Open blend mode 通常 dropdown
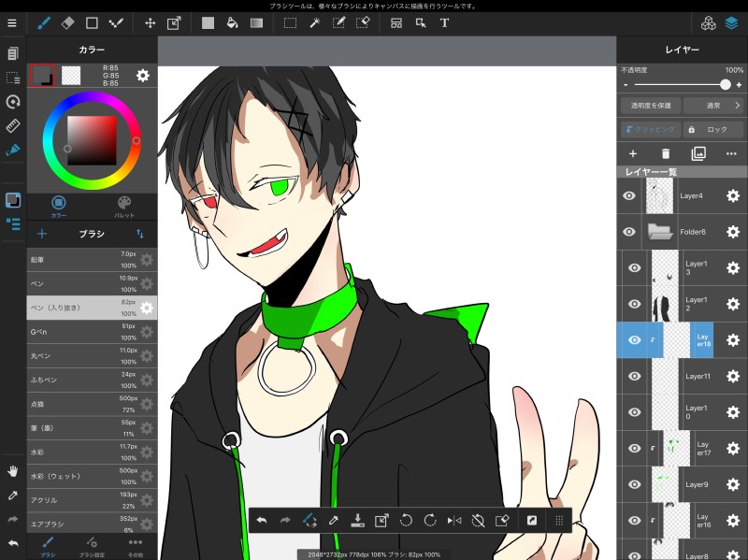This screenshot has width=748, height=560. (713, 106)
